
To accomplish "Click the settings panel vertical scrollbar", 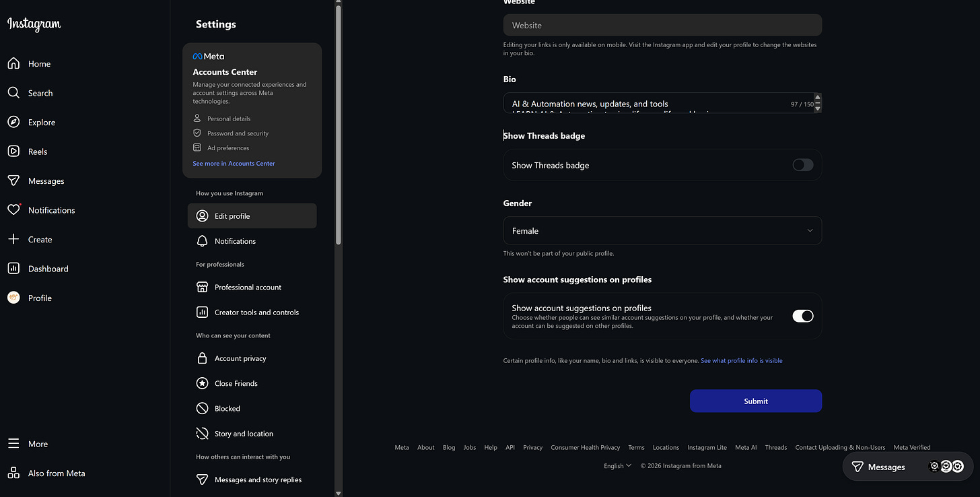I will click(339, 125).
